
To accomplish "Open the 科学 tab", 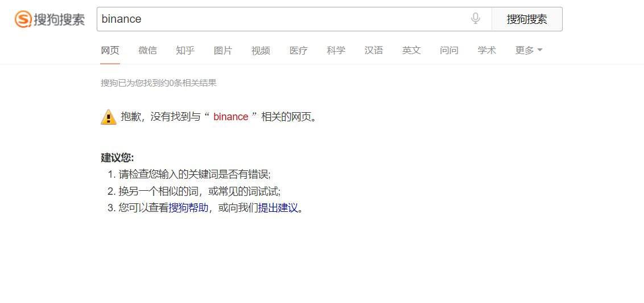I will (336, 51).
